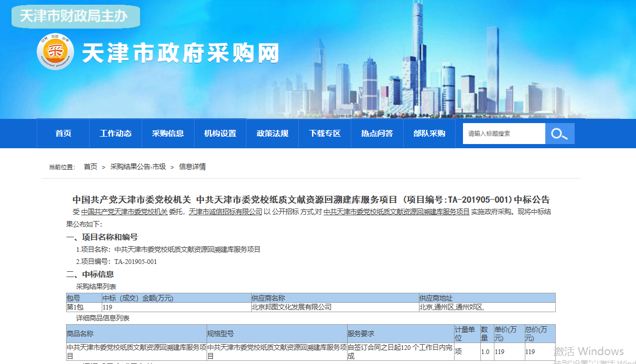
Task: Focus the 请输入标题搜索 search field
Action: point(504,134)
